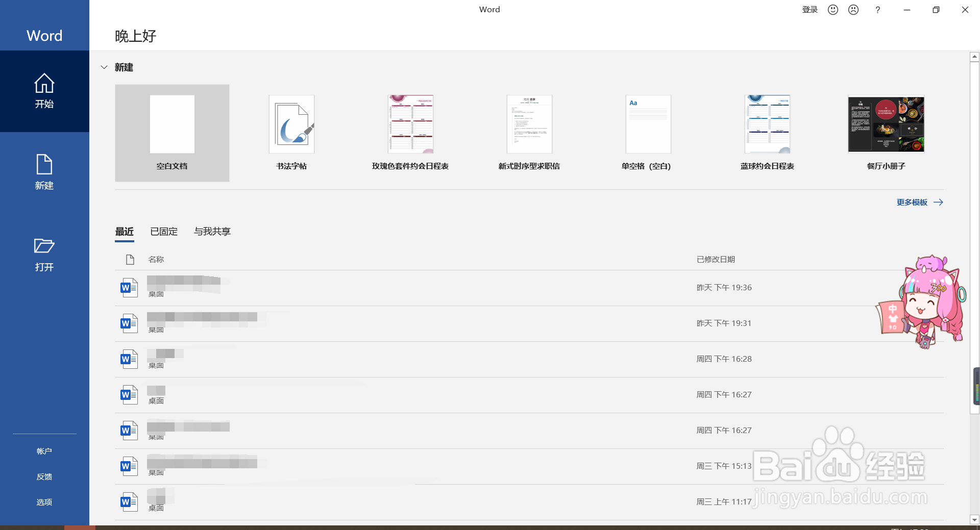The width and height of the screenshot is (980, 530).
Task: Open 帐户 in the sidebar
Action: pyautogui.click(x=44, y=451)
